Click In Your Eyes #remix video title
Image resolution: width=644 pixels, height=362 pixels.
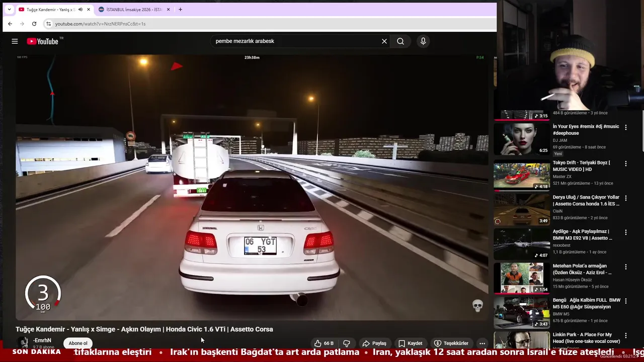point(586,130)
